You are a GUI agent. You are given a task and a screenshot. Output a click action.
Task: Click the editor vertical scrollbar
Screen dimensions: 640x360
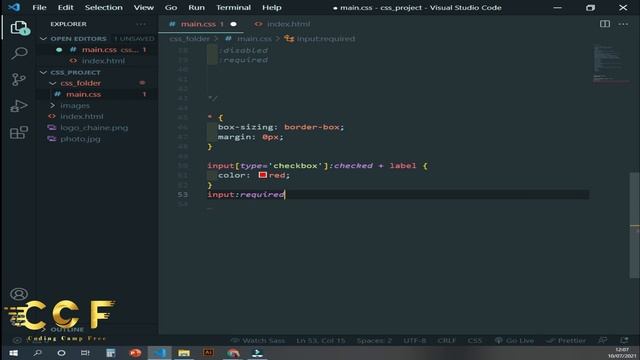click(x=634, y=225)
